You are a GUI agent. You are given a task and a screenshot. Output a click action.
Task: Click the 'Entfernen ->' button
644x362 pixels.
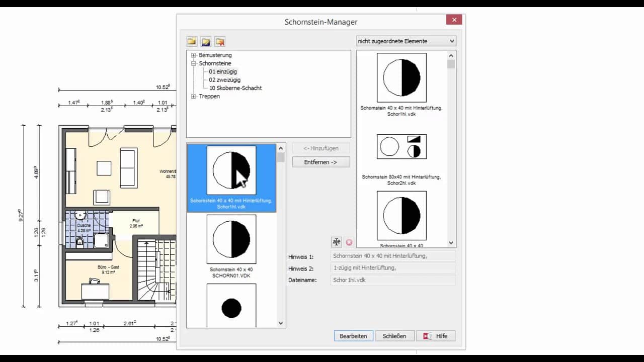321,162
